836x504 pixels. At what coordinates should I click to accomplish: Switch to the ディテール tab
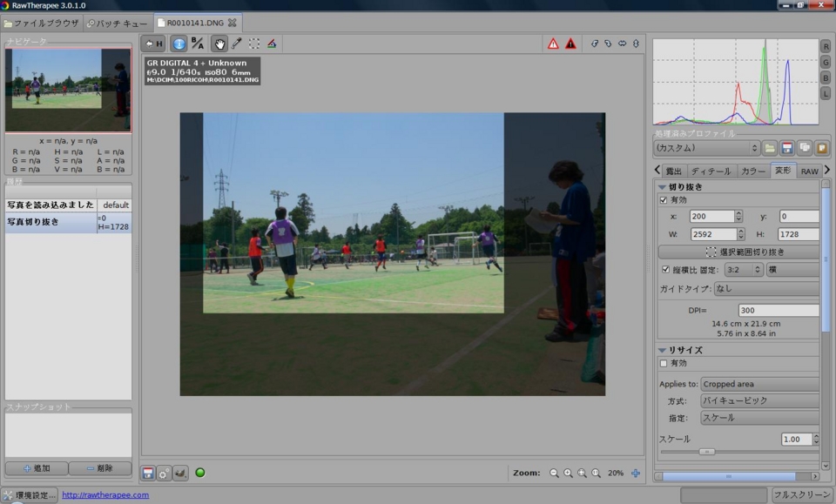[711, 171]
